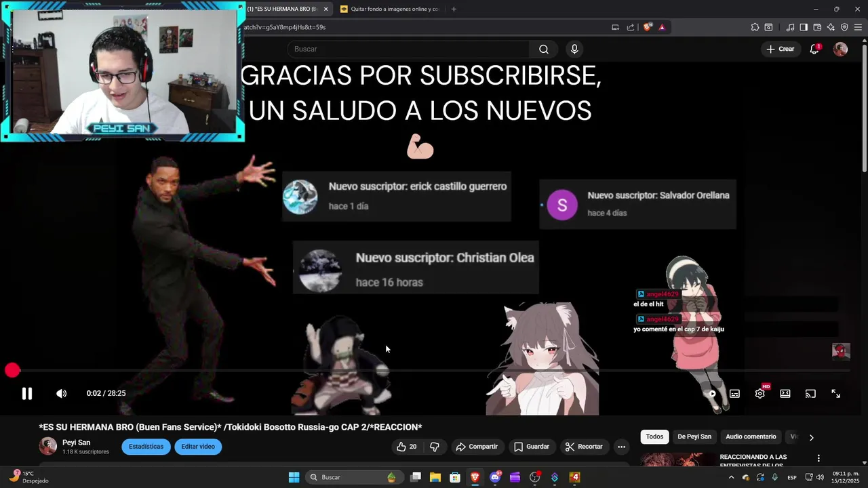
Task: Open the Brave Wallet icon
Action: click(x=817, y=27)
